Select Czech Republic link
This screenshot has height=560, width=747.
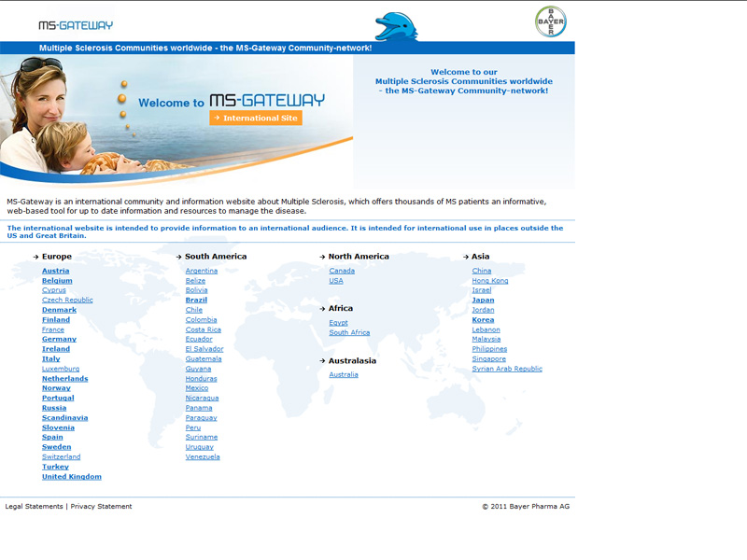pyautogui.click(x=67, y=300)
